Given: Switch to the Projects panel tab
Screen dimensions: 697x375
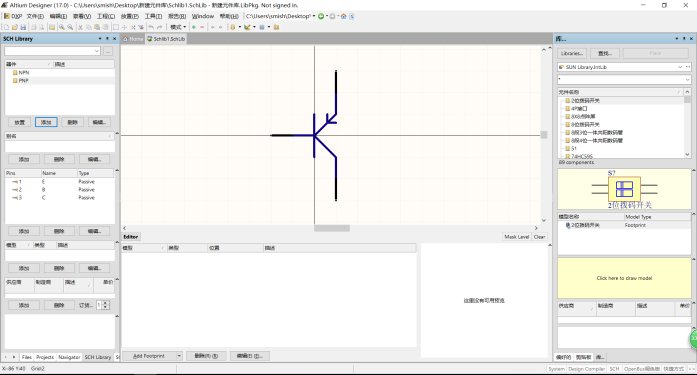Looking at the screenshot, I should click(45, 357).
